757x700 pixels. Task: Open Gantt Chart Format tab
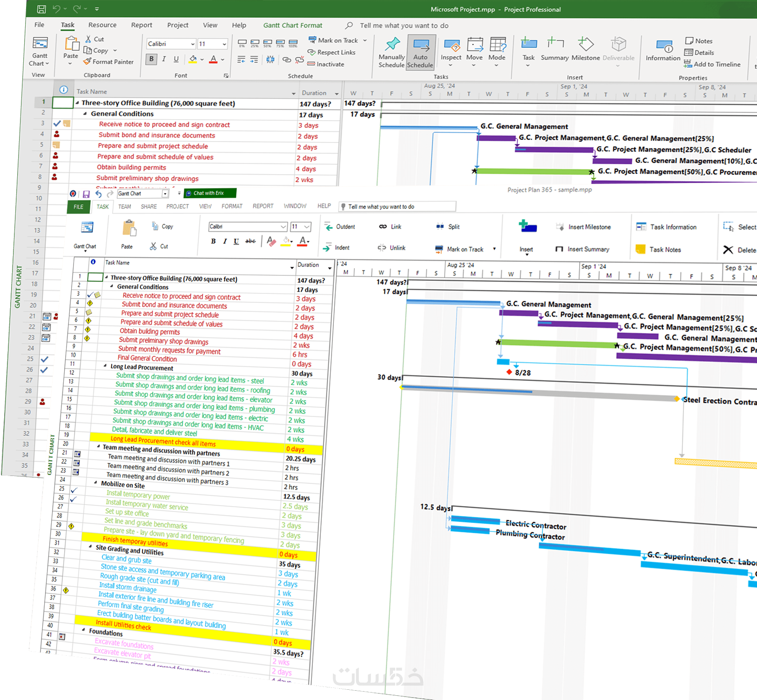tap(293, 25)
